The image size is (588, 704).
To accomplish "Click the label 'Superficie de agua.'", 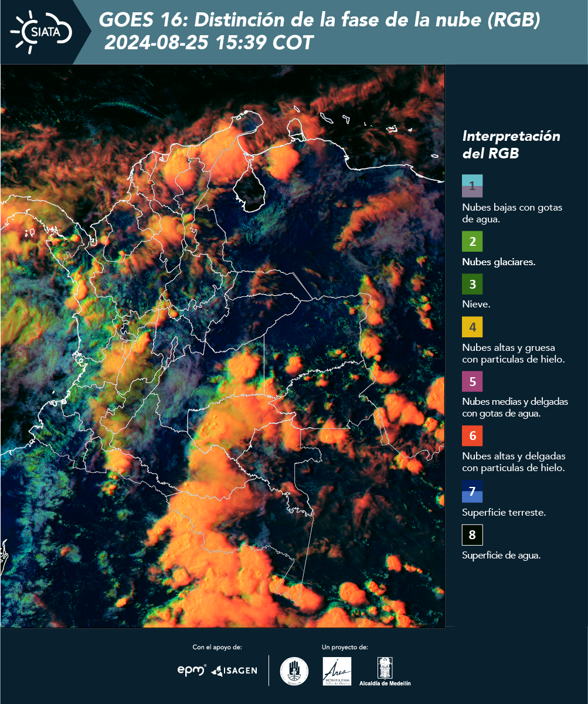I will point(501,556).
